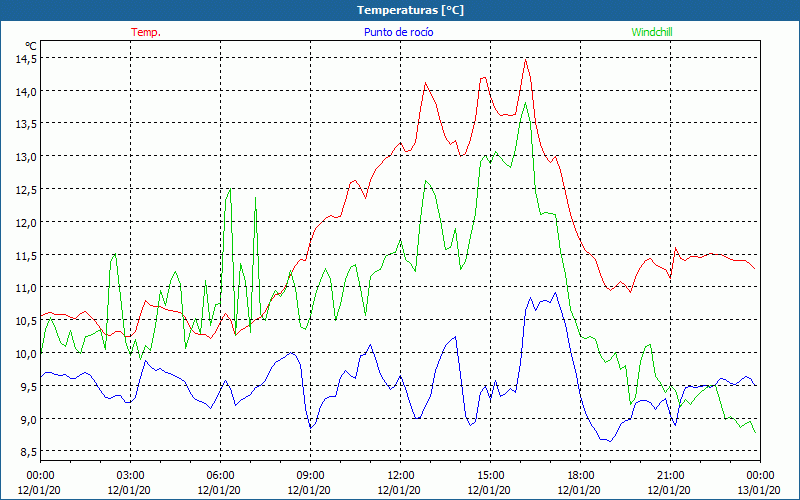Click the 14,0 y-axis value

[26, 92]
